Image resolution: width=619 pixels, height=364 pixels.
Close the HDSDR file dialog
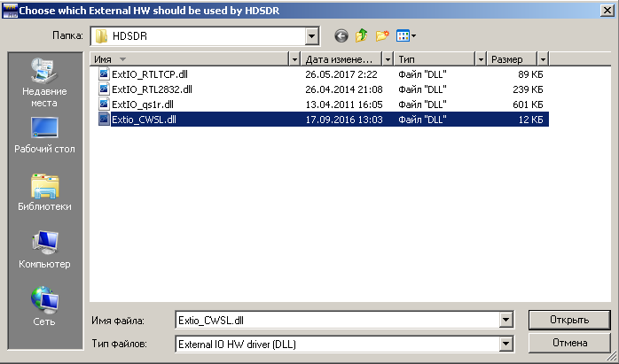(607, 10)
